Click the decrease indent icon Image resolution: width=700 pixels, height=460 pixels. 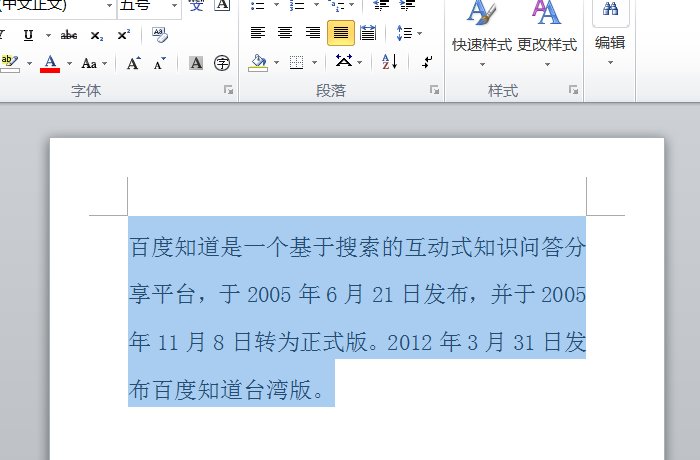(x=381, y=5)
